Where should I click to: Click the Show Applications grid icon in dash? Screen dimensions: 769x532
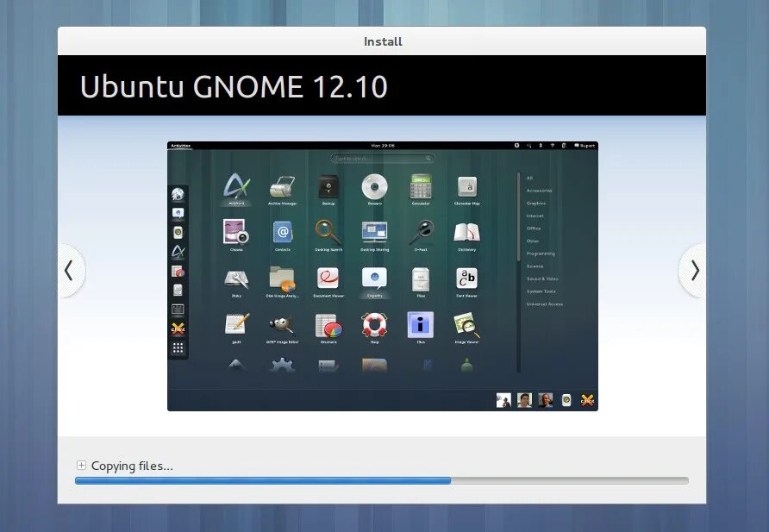pyautogui.click(x=178, y=347)
